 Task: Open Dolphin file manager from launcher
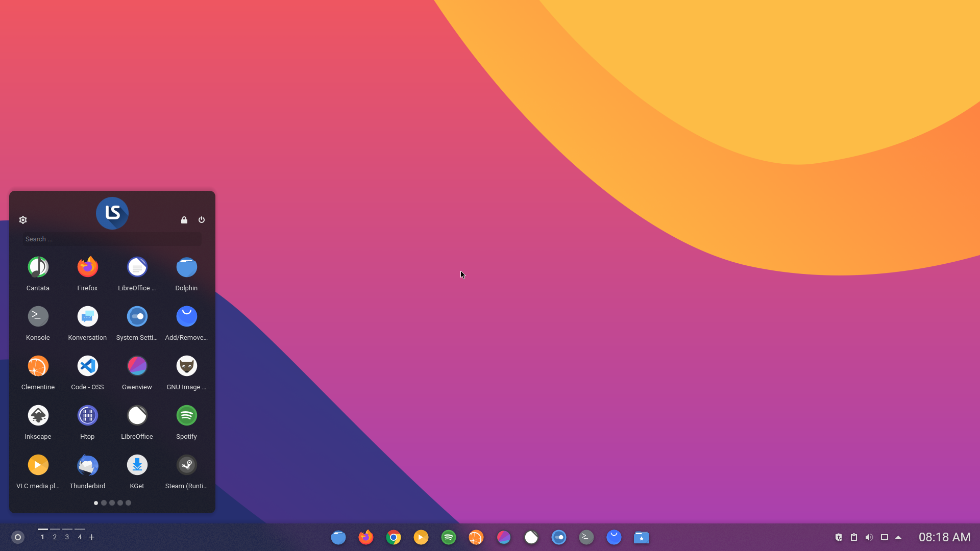coord(186,267)
